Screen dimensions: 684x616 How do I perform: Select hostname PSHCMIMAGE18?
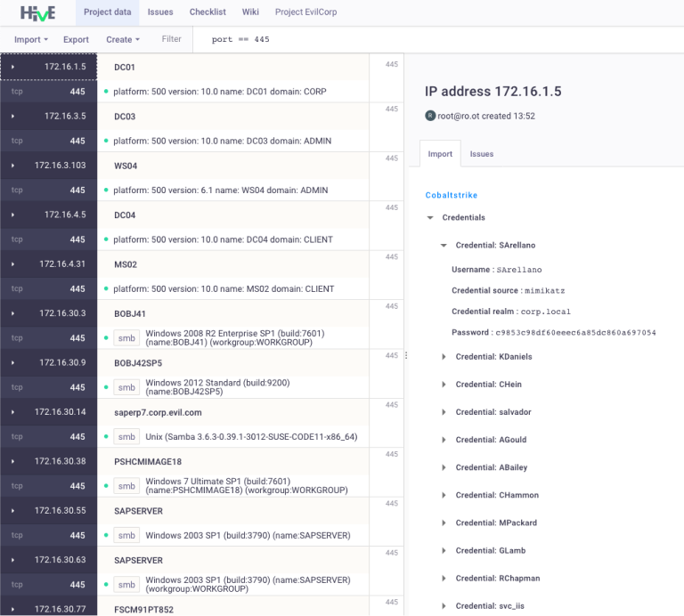pyautogui.click(x=148, y=461)
